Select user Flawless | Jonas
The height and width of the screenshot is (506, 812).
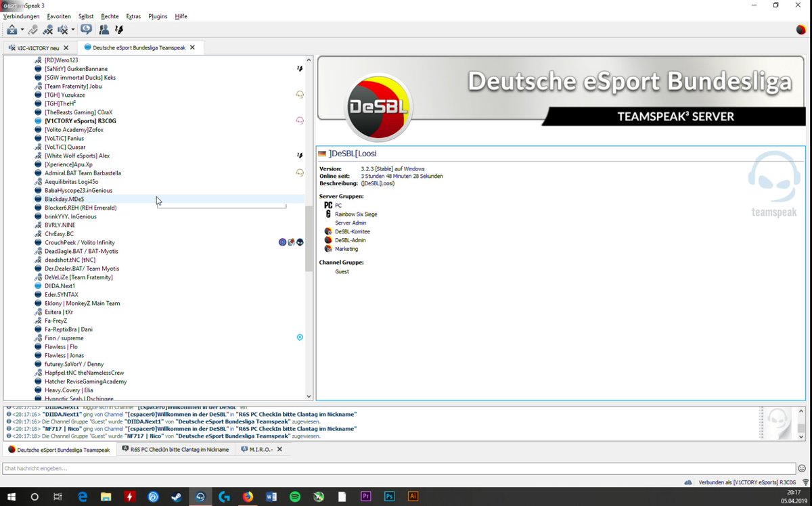(x=64, y=355)
